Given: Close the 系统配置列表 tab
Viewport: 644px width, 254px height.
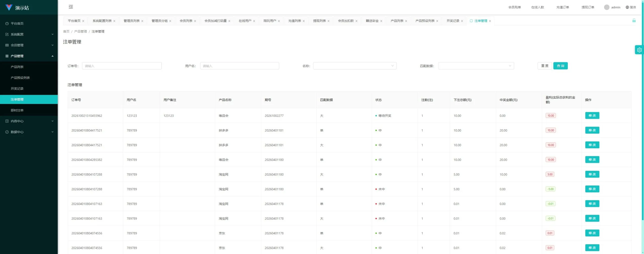Looking at the screenshot, I should pos(114,21).
